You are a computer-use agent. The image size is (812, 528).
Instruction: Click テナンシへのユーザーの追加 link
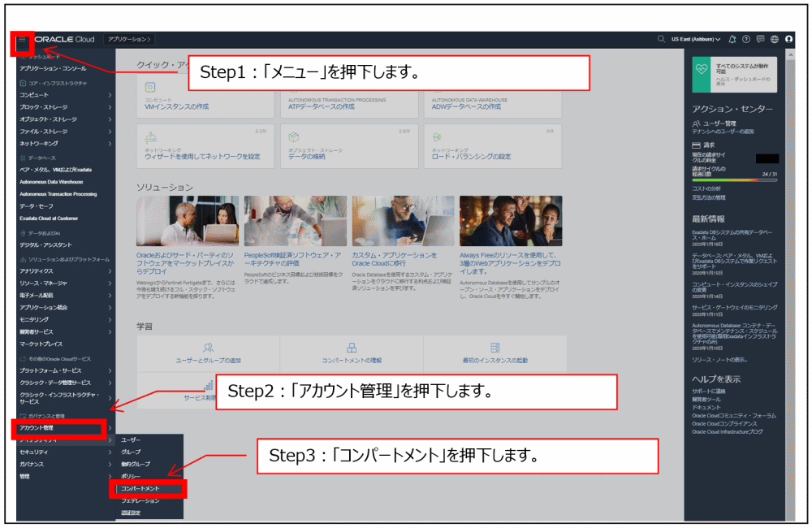click(723, 132)
